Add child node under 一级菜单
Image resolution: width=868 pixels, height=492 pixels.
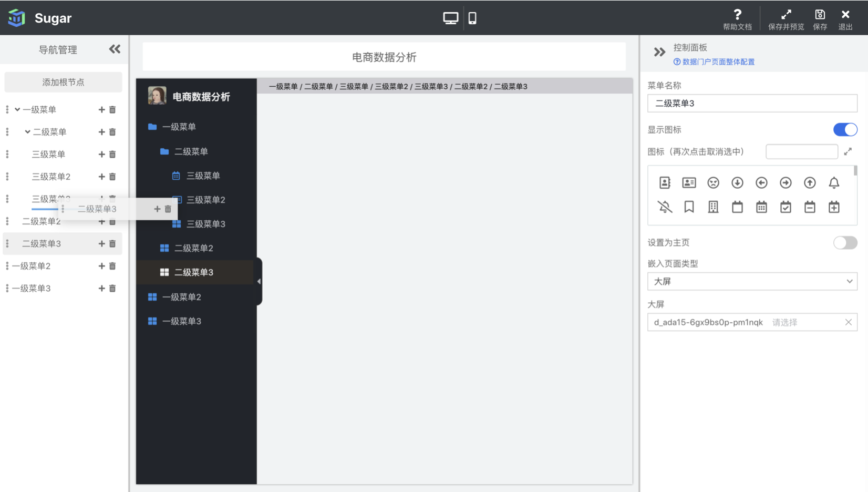coord(101,109)
